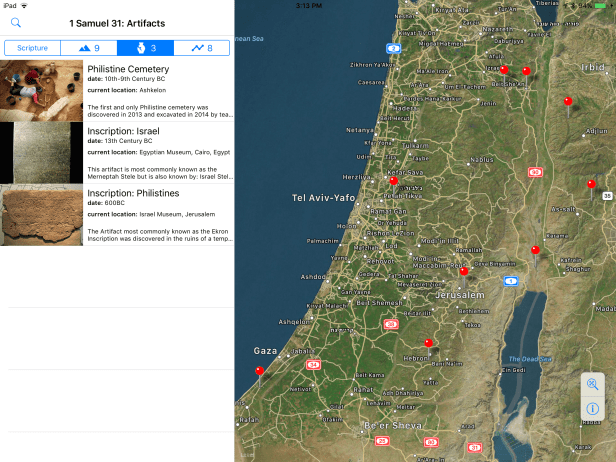Tap the battery indicator in status bar
Image resolution: width=616 pixels, height=462 pixels.
pyautogui.click(x=600, y=5)
